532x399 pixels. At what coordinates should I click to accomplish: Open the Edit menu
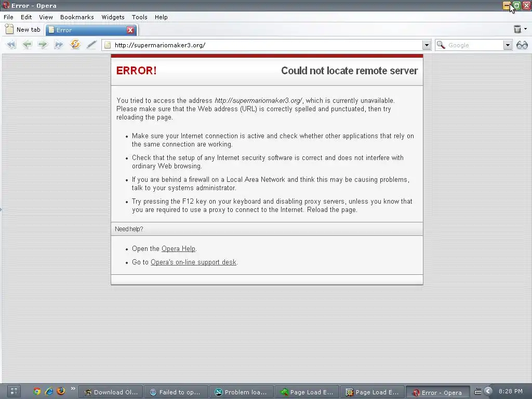click(x=26, y=17)
